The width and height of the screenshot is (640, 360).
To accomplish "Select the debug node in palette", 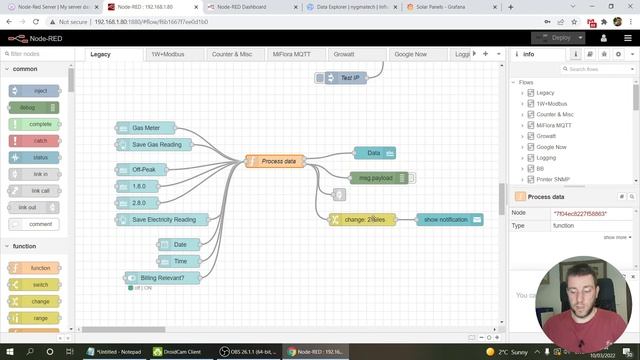I will coord(34,107).
